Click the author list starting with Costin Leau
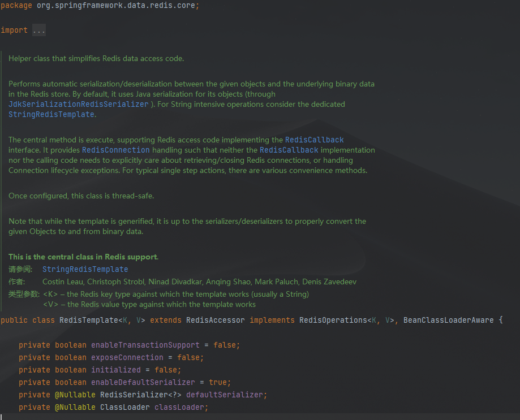The width and height of the screenshot is (520, 420). click(199, 282)
